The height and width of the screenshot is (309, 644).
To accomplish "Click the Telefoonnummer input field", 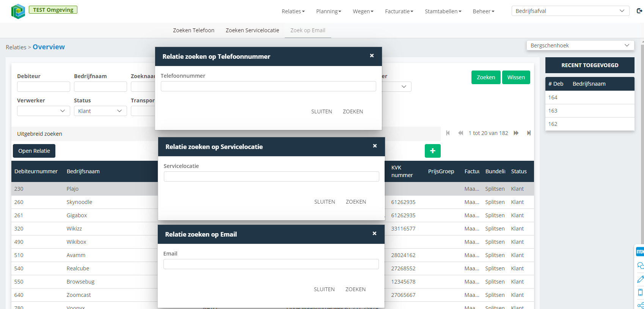I will (x=269, y=86).
